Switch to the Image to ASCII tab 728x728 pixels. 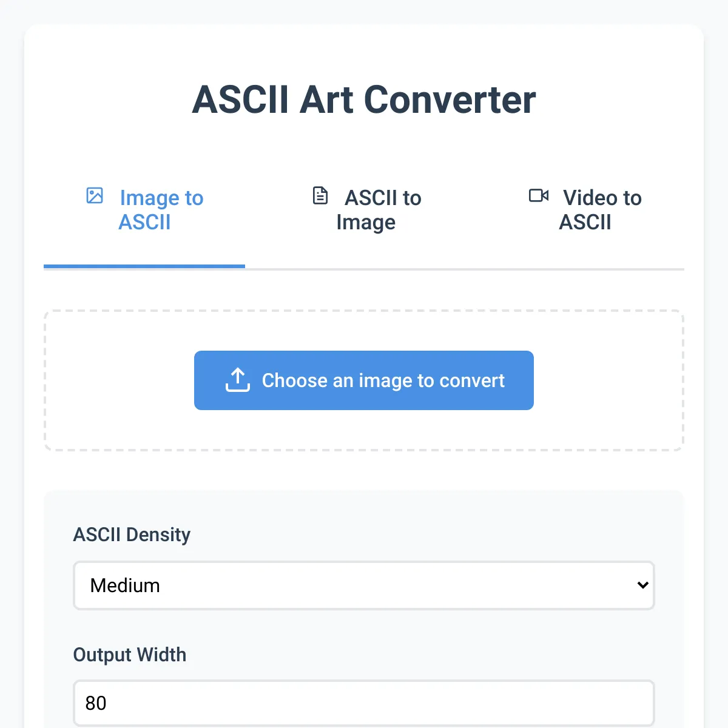[x=144, y=210]
